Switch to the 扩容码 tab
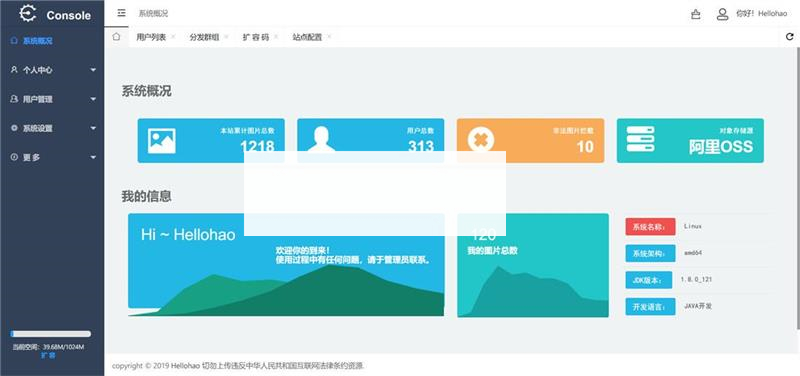The width and height of the screenshot is (800, 376). [x=256, y=37]
